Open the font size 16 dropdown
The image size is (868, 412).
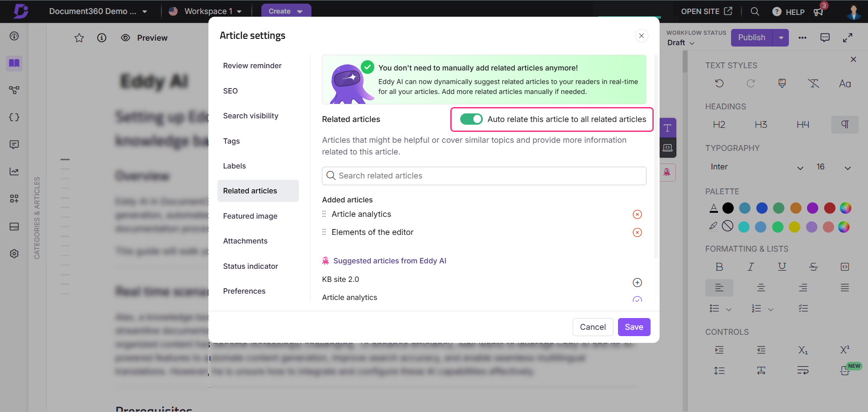click(x=834, y=167)
